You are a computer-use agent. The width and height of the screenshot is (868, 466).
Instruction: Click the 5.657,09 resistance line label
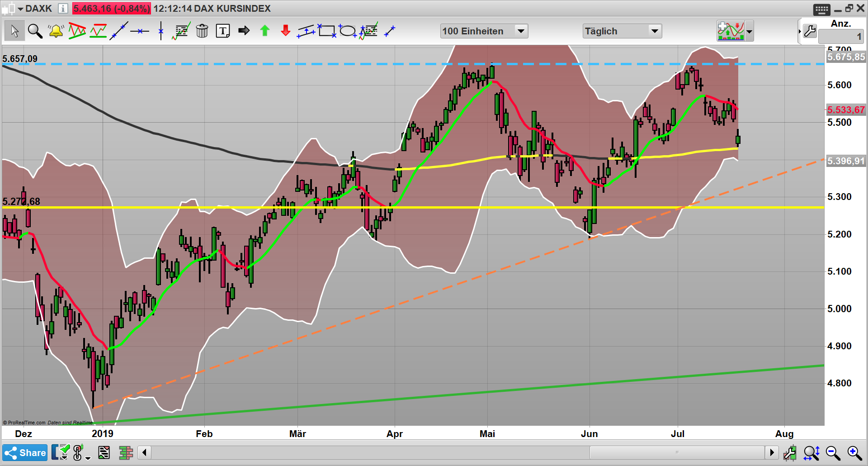[x=20, y=58]
